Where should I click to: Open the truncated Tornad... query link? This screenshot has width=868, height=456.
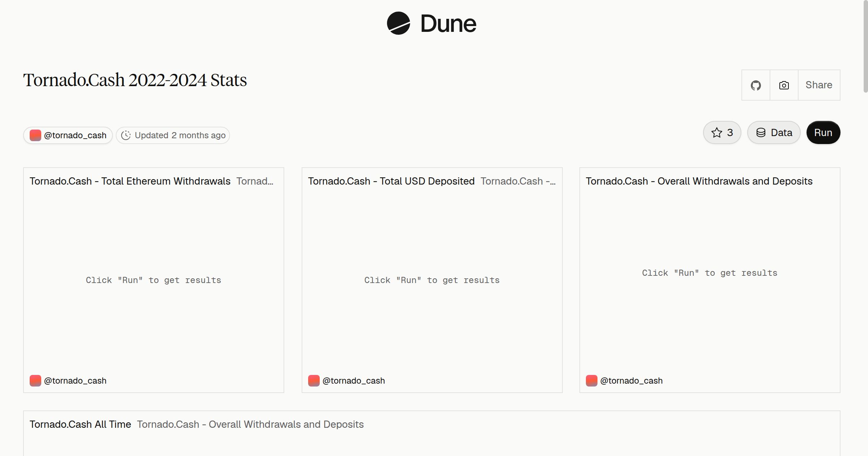255,181
